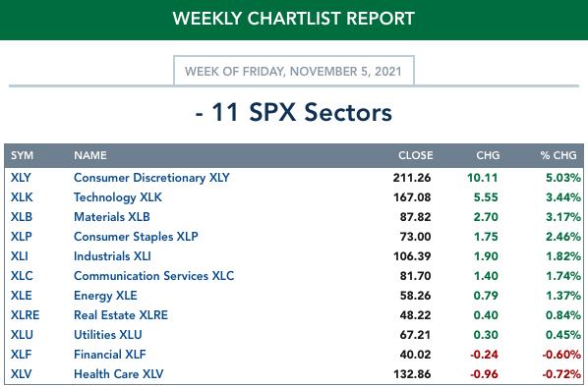Image resolution: width=588 pixels, height=388 pixels.
Task: Sort by the CLOSE column header
Action: [x=416, y=155]
